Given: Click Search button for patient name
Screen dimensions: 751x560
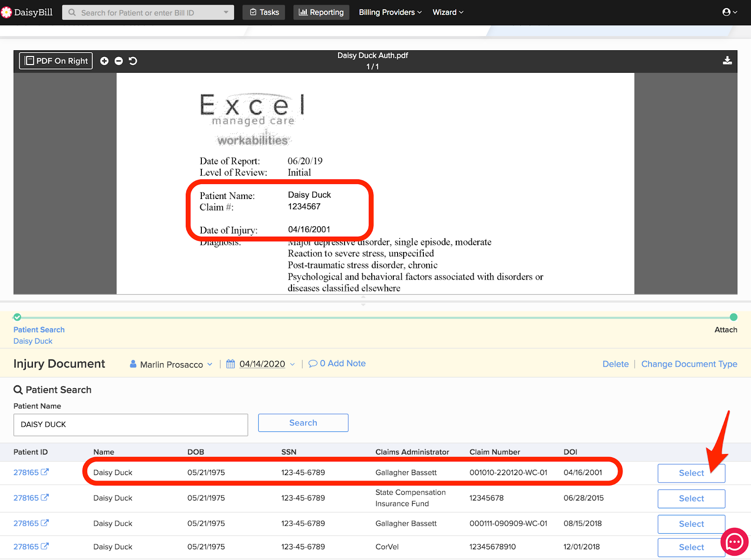Looking at the screenshot, I should (303, 423).
